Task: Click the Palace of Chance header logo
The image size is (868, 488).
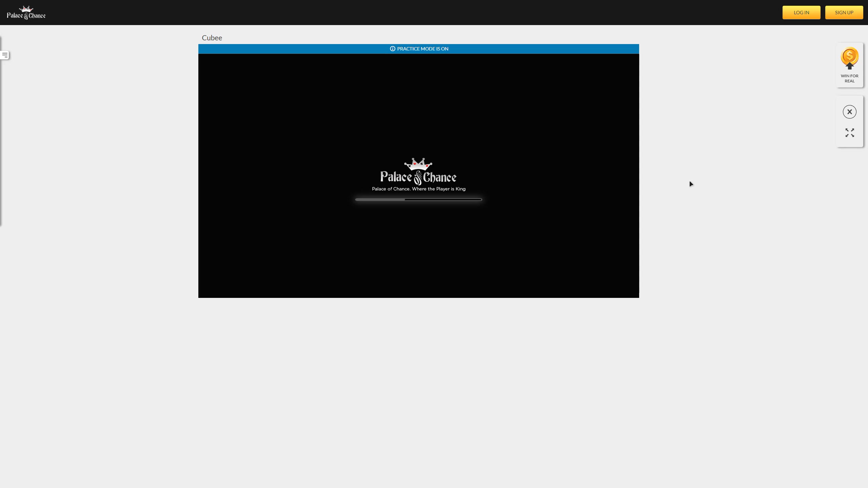Action: (x=26, y=13)
